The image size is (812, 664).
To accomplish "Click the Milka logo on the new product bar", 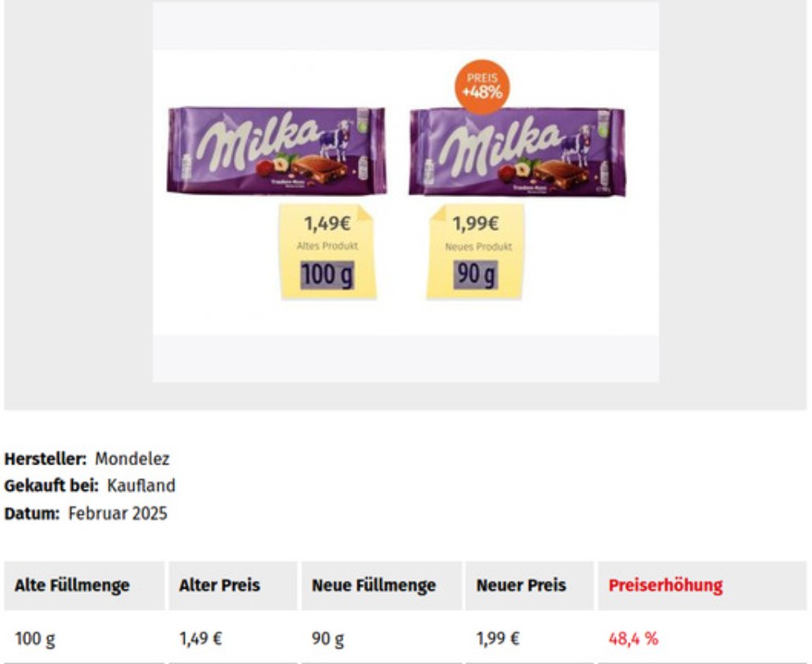I will pyautogui.click(x=499, y=141).
